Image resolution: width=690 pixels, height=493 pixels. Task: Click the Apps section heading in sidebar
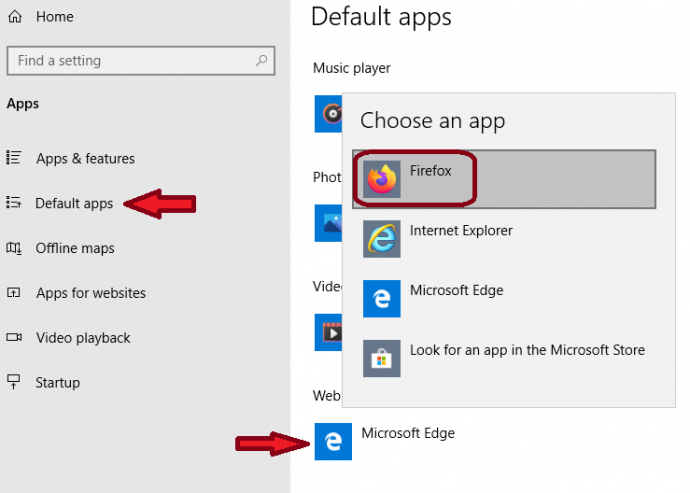(23, 104)
